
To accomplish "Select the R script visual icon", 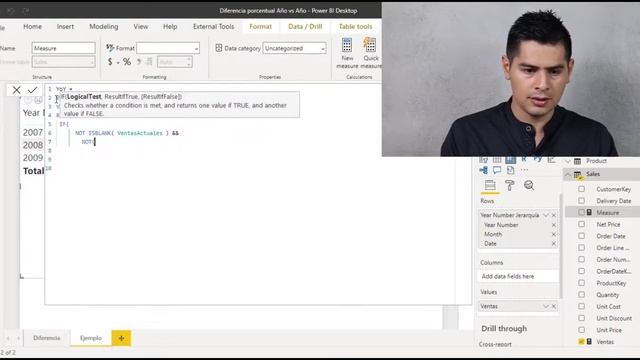I will pos(524,160).
